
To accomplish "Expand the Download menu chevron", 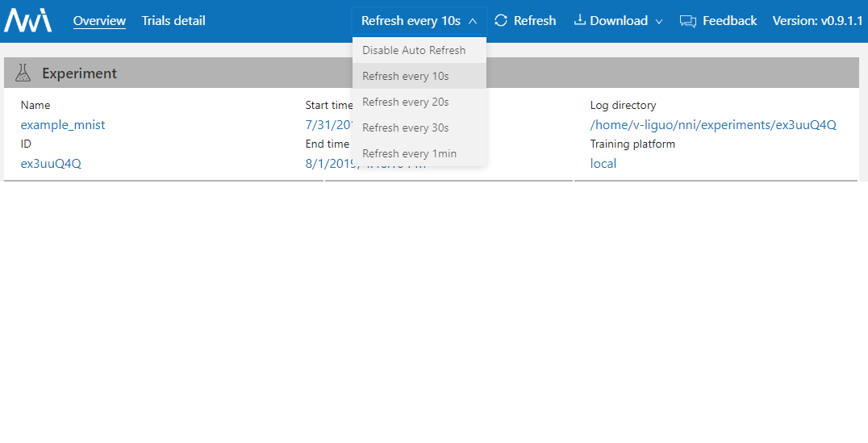I will [659, 22].
